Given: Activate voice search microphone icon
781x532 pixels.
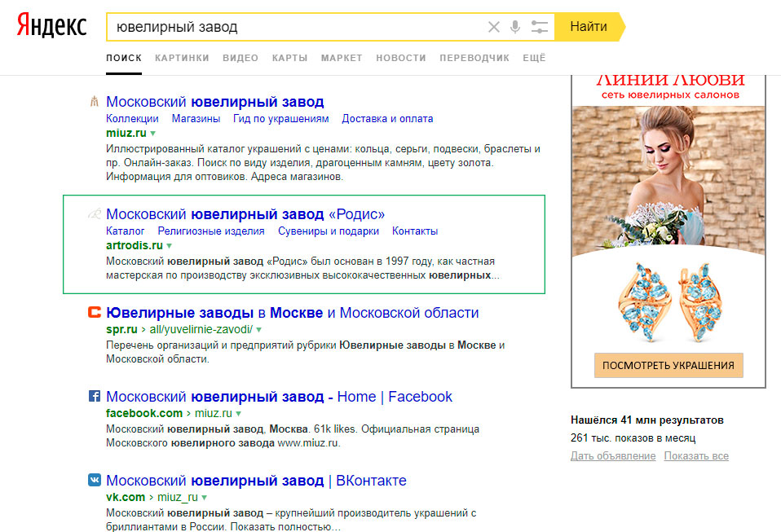Looking at the screenshot, I should click(x=515, y=27).
